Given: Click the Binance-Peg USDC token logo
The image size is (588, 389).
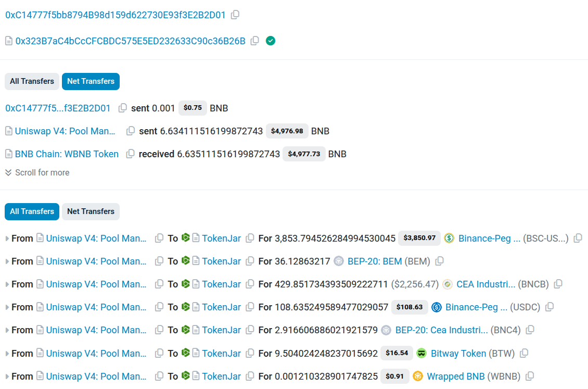Looking at the screenshot, I should pos(436,307).
